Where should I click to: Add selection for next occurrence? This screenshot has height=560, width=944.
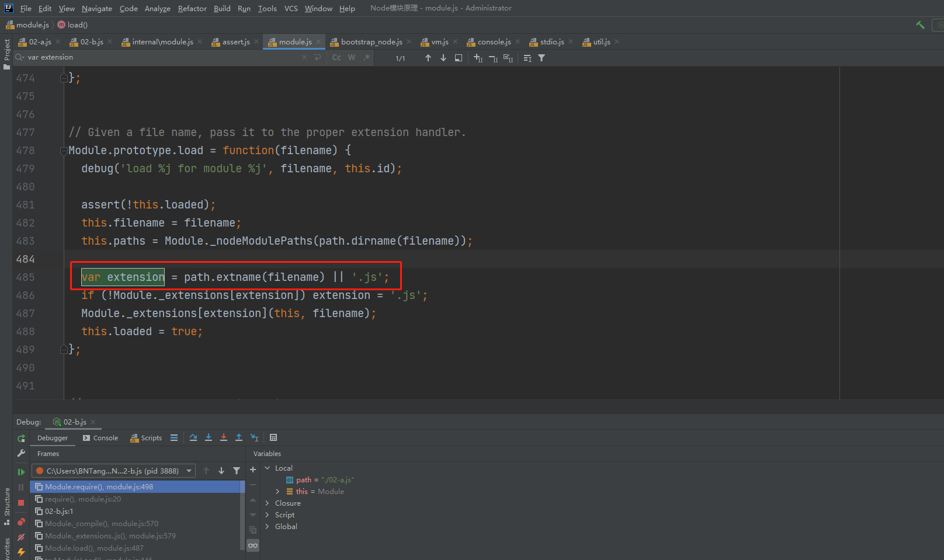coord(478,58)
